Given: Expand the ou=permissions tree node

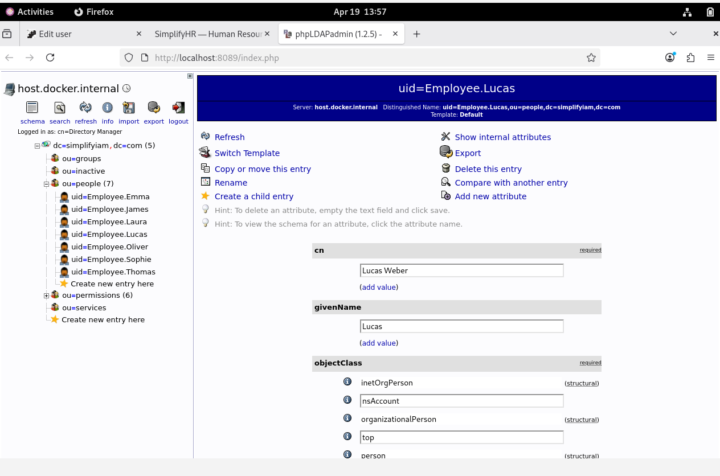Looking at the screenshot, I should [46, 296].
